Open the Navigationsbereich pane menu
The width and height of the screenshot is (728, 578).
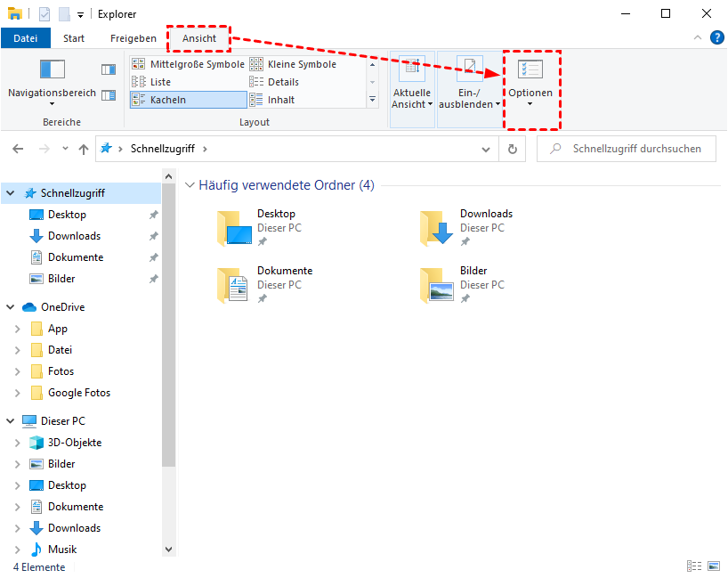pos(52,81)
